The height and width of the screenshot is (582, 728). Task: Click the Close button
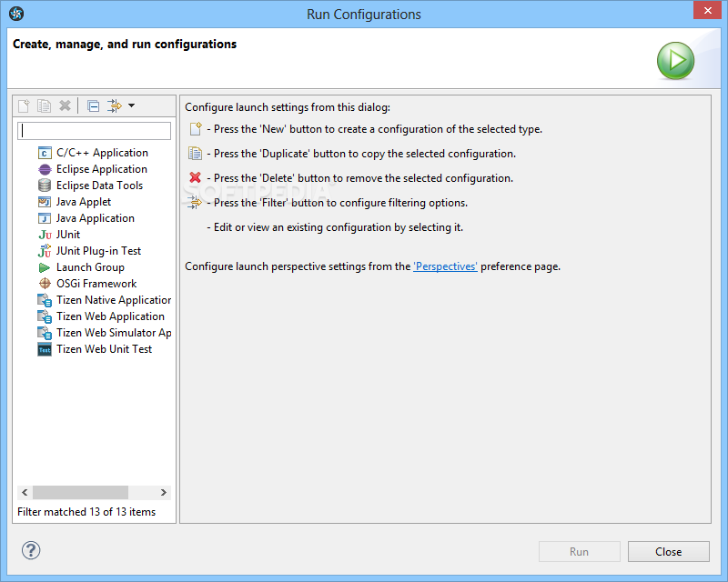point(669,551)
